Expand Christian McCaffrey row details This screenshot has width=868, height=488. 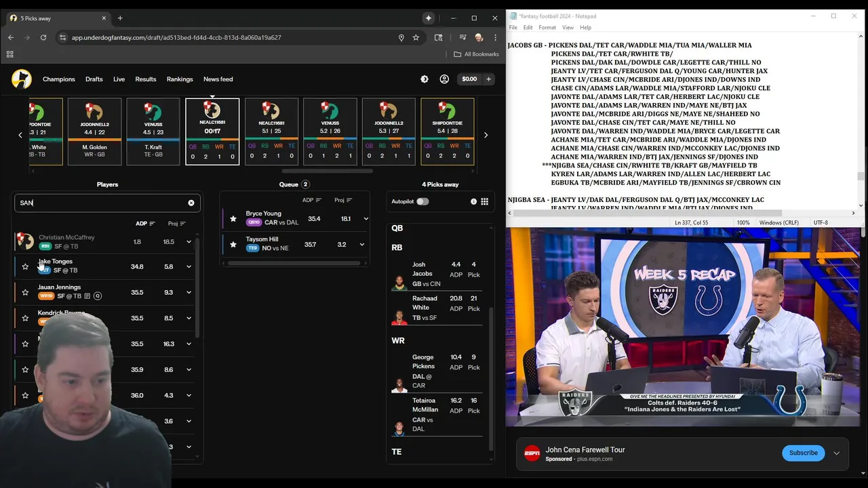(189, 241)
